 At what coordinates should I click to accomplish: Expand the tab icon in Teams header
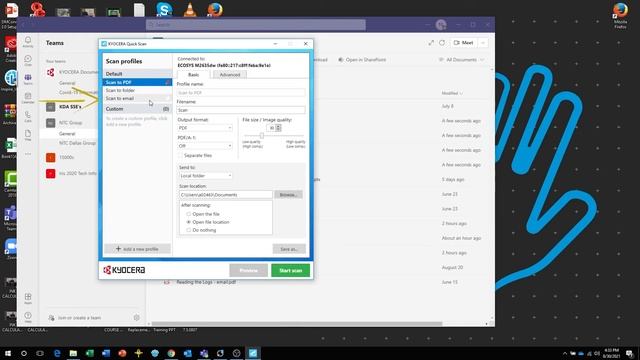pos(431,42)
